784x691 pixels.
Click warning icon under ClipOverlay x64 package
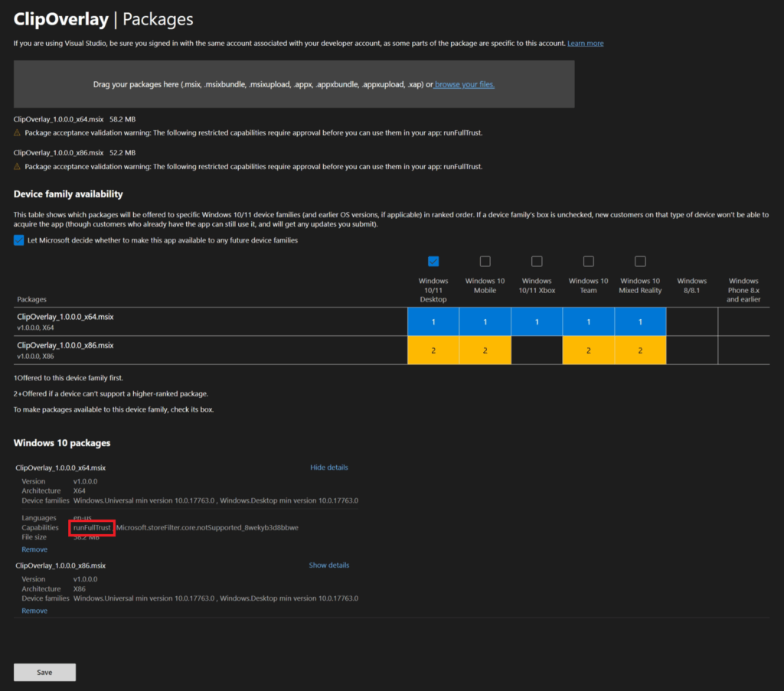tap(17, 133)
